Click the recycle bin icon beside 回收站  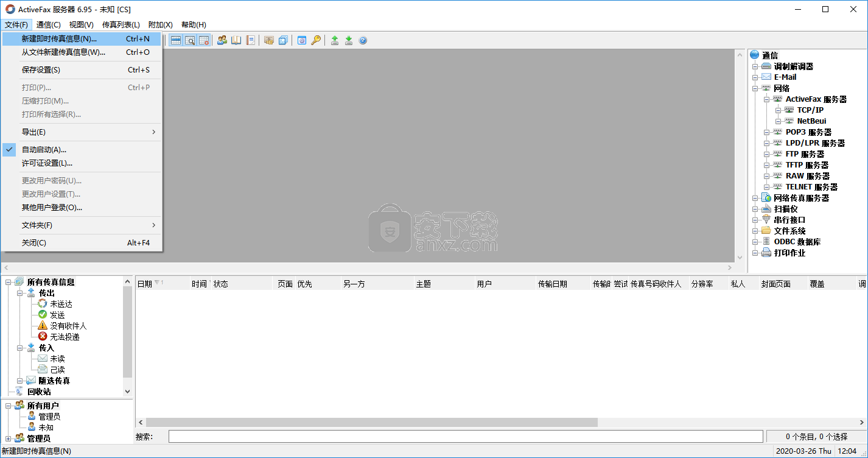pos(19,392)
